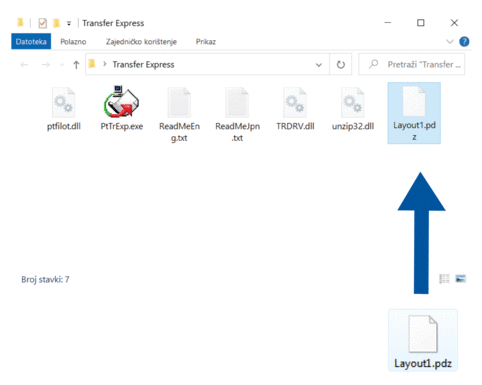Minimize the Transfer Express window
The width and height of the screenshot is (482, 385).
(x=388, y=23)
